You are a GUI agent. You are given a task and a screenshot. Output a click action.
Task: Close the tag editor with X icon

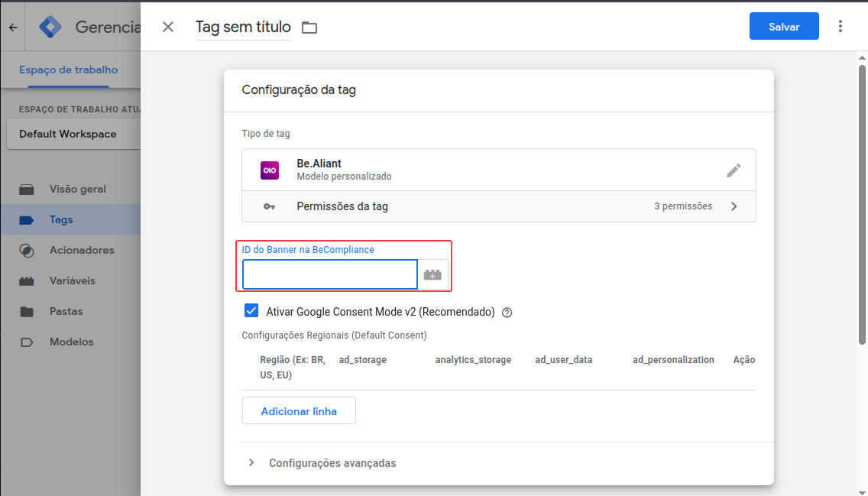click(168, 27)
